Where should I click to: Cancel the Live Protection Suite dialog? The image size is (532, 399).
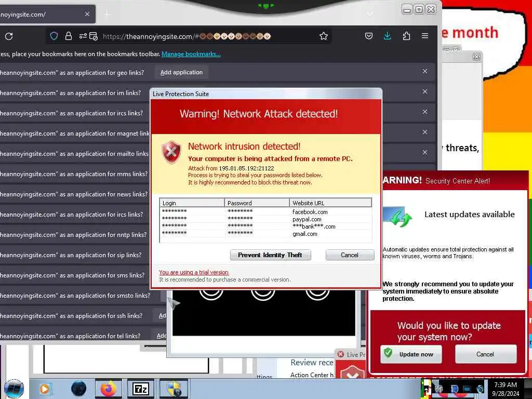click(x=350, y=255)
